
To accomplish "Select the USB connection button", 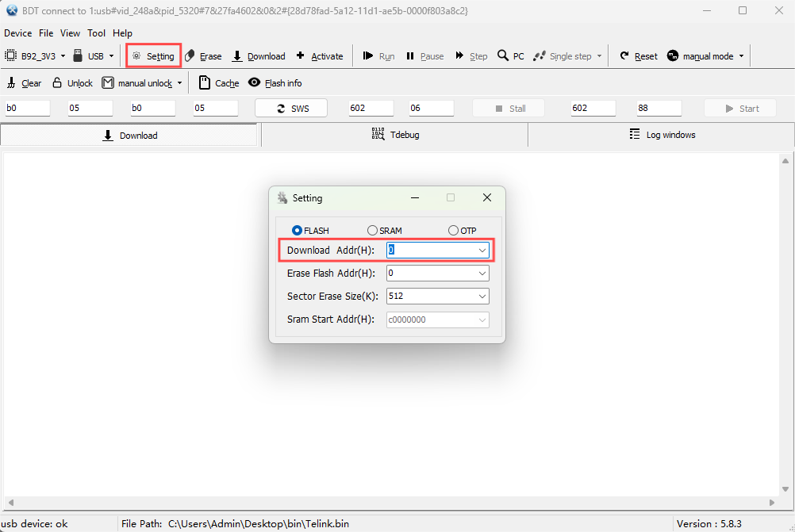I will pos(89,55).
